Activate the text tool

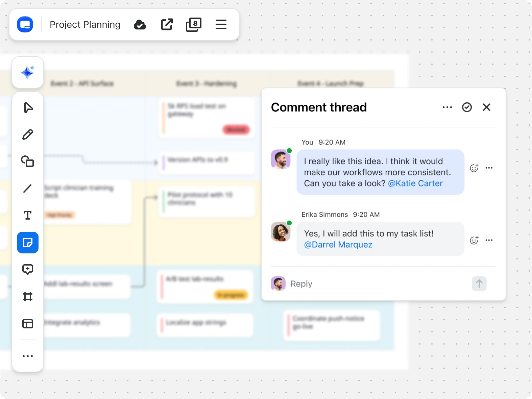pyautogui.click(x=28, y=215)
